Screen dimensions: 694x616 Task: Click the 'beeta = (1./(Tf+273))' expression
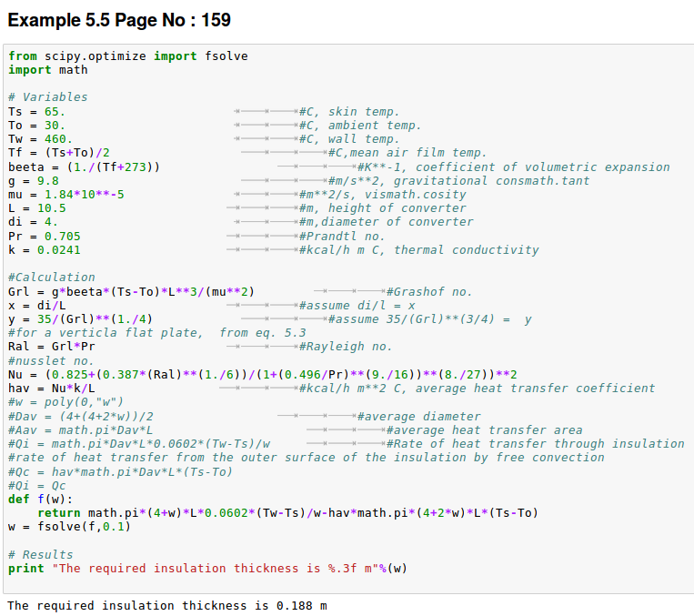pos(84,167)
